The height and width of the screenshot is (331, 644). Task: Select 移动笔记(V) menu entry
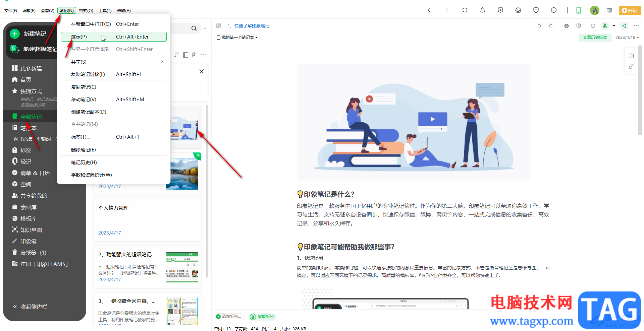tap(114, 100)
